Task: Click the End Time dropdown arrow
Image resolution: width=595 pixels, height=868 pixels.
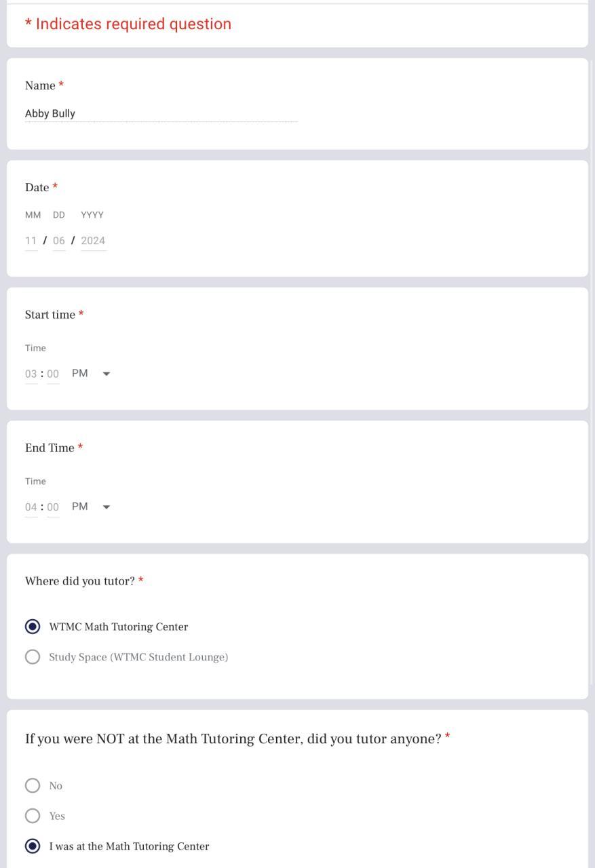Action: tap(106, 507)
